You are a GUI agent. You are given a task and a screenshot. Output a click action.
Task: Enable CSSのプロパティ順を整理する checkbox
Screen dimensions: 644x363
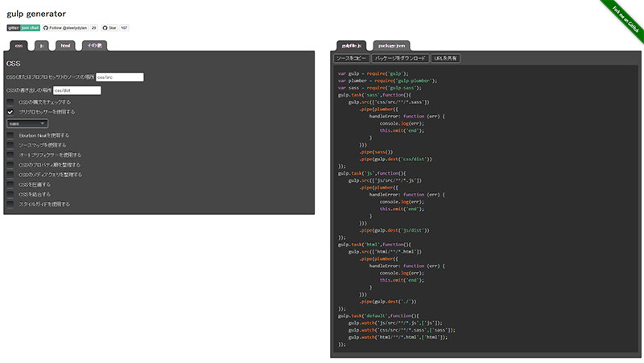pyautogui.click(x=10, y=165)
